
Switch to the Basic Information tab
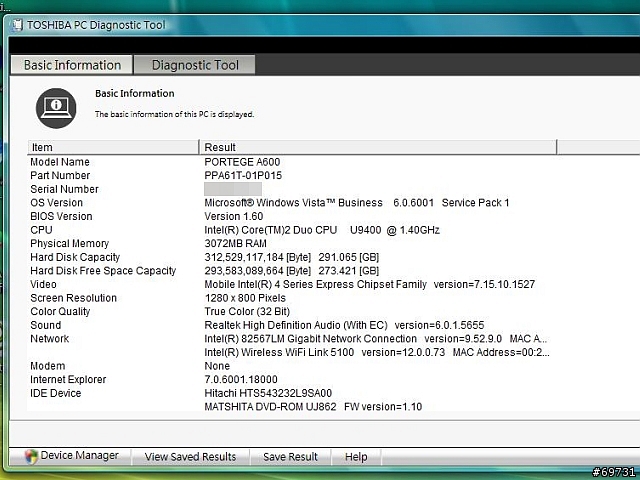click(72, 65)
